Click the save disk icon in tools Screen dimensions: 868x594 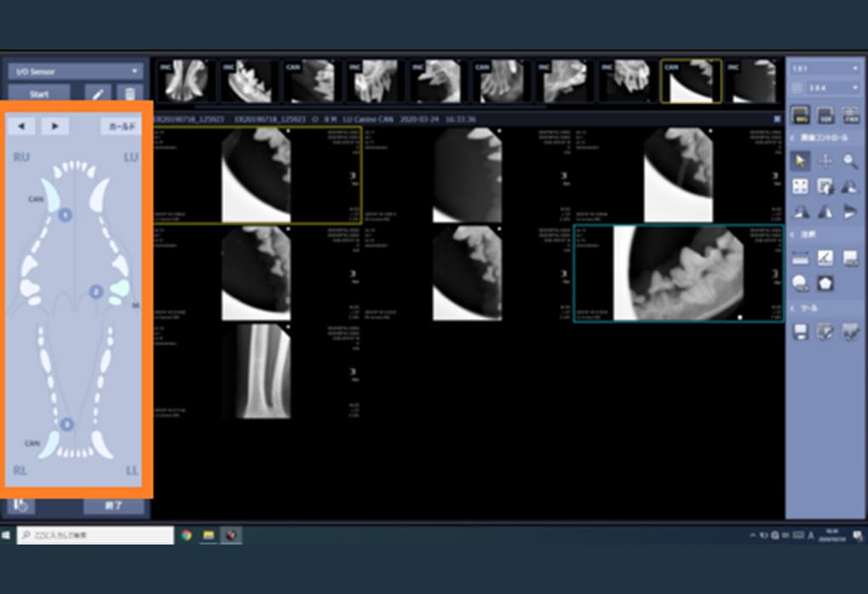(x=800, y=332)
